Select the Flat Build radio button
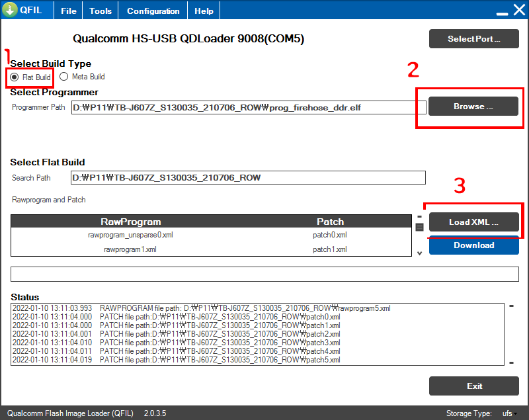This screenshot has height=420, width=529. (x=14, y=77)
